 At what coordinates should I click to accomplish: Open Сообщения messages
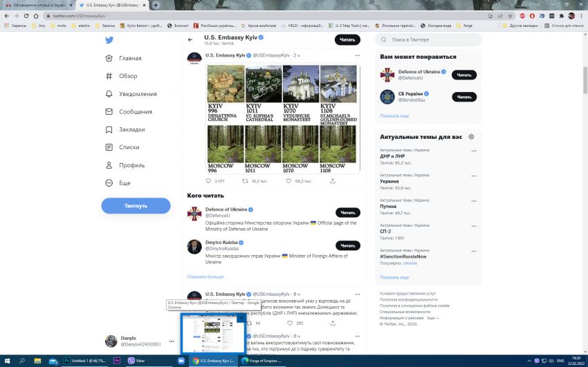(130, 111)
